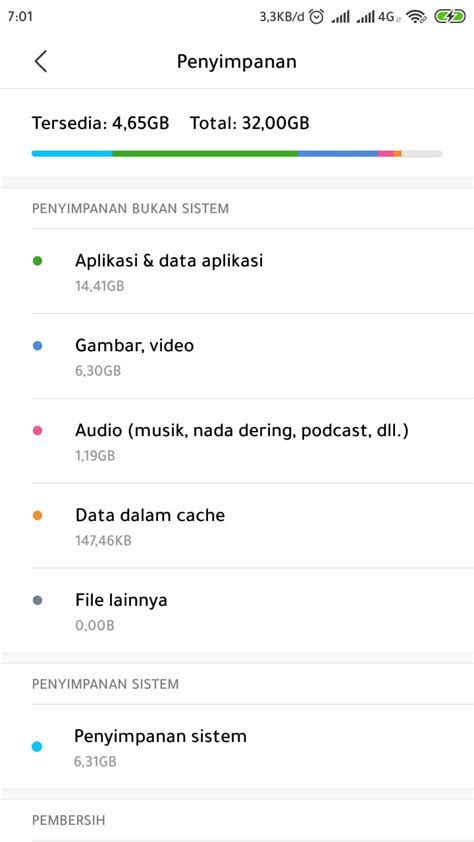
Task: Tap the green dot beside Aplikasi
Action: tap(38, 261)
